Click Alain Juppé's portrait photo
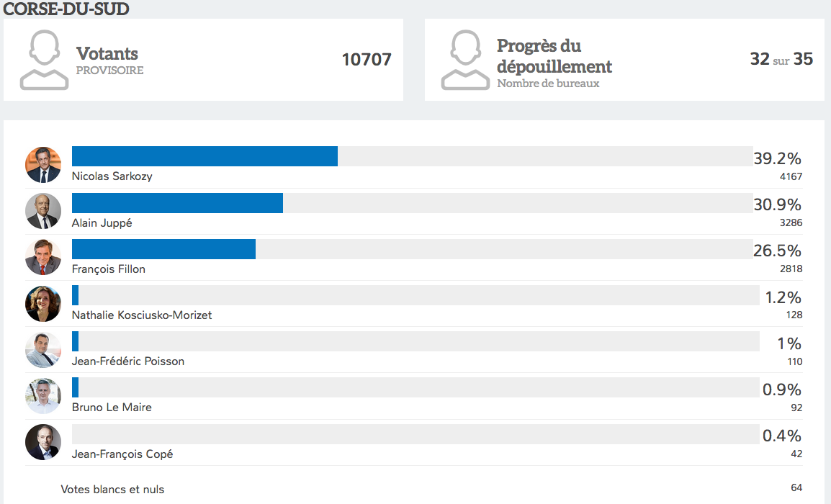This screenshot has width=831, height=504. [x=43, y=211]
